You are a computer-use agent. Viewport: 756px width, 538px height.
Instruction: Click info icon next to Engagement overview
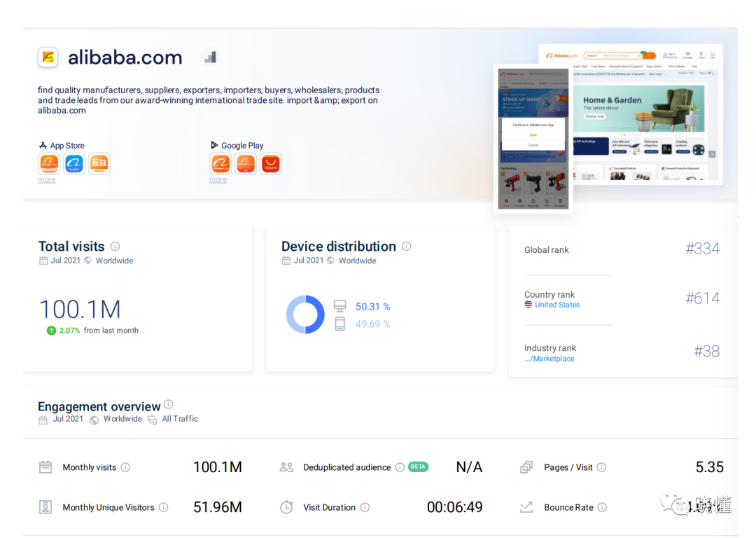[x=168, y=404]
